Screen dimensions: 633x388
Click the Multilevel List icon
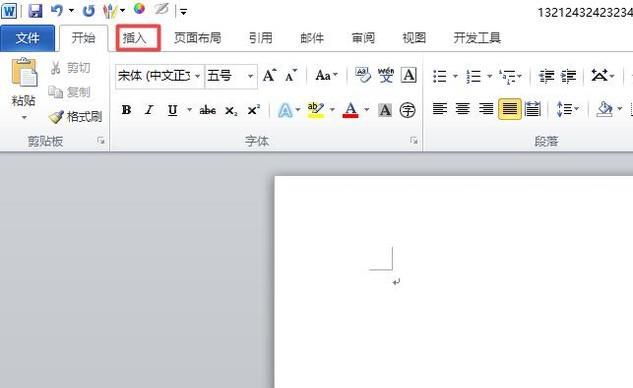(507, 76)
